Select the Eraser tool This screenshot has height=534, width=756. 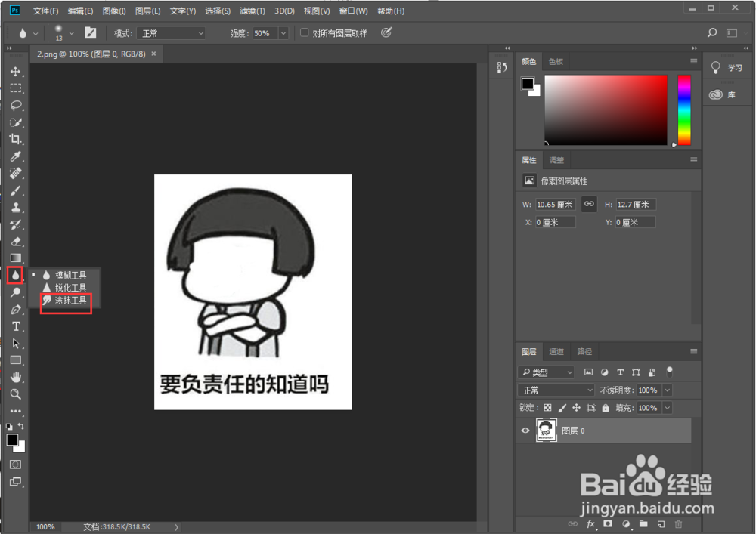(x=15, y=241)
